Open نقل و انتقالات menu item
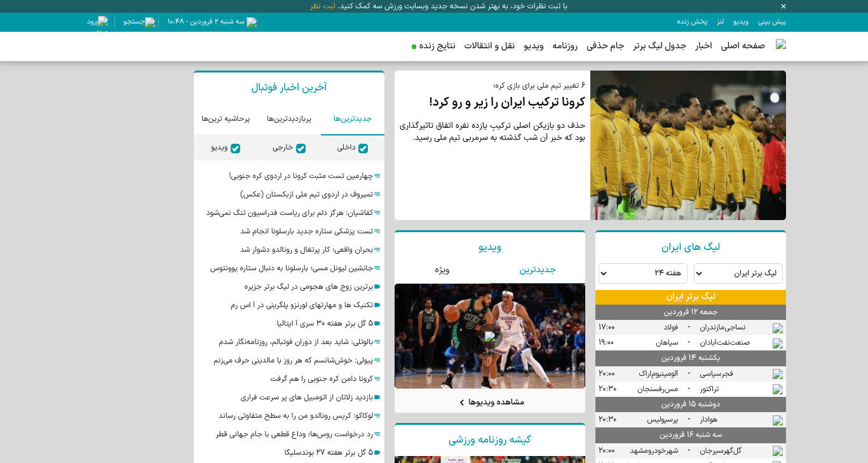 (x=489, y=46)
